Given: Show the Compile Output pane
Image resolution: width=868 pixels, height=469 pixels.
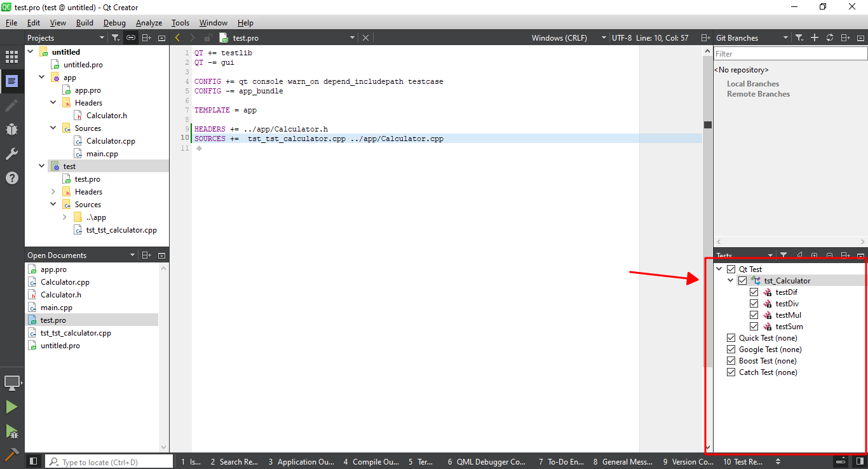Looking at the screenshot, I should pyautogui.click(x=371, y=462).
